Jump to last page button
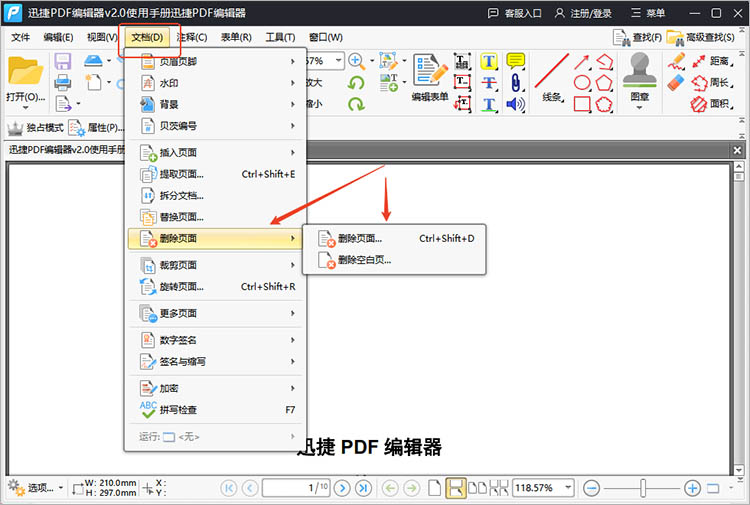Image resolution: width=750 pixels, height=505 pixels. pyautogui.click(x=363, y=488)
